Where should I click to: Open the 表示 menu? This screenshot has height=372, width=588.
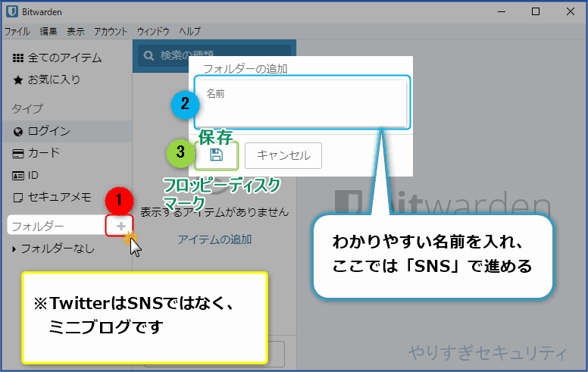click(x=75, y=32)
